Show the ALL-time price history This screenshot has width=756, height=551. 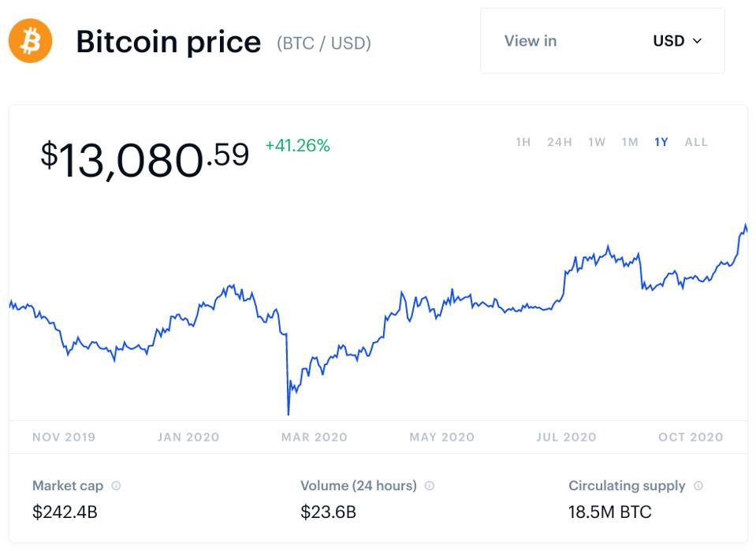click(x=697, y=143)
